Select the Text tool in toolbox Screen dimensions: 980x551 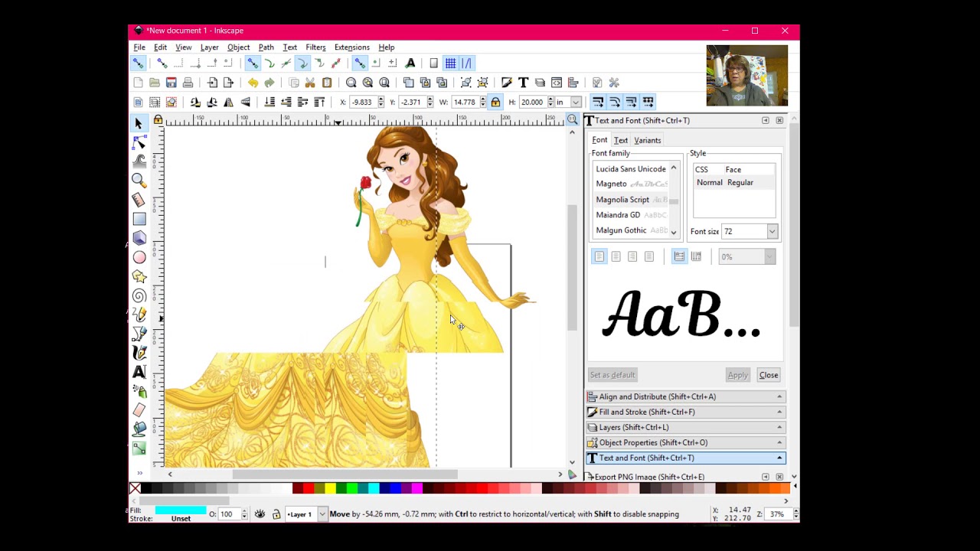(x=139, y=372)
